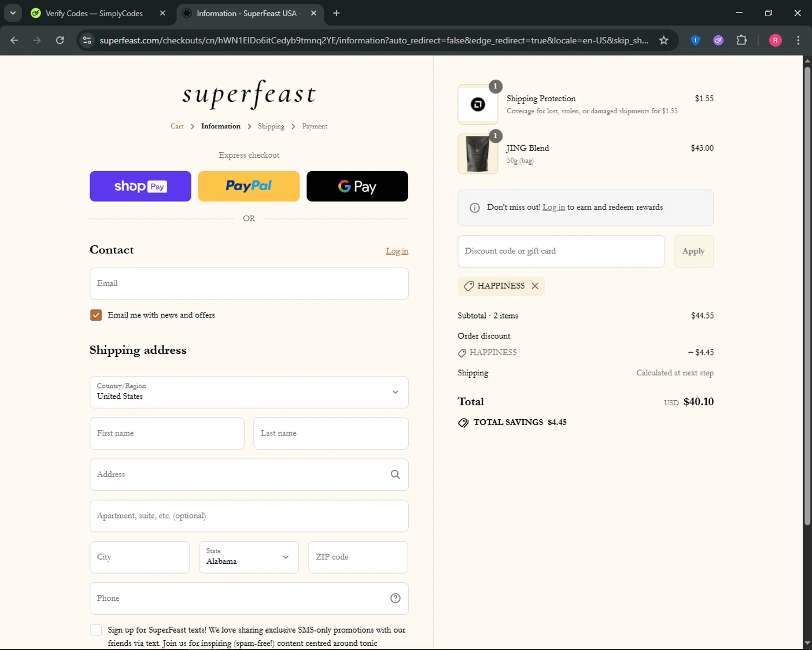Click the page vertical scrollbar
Screen dimensions: 812x650
point(807,296)
